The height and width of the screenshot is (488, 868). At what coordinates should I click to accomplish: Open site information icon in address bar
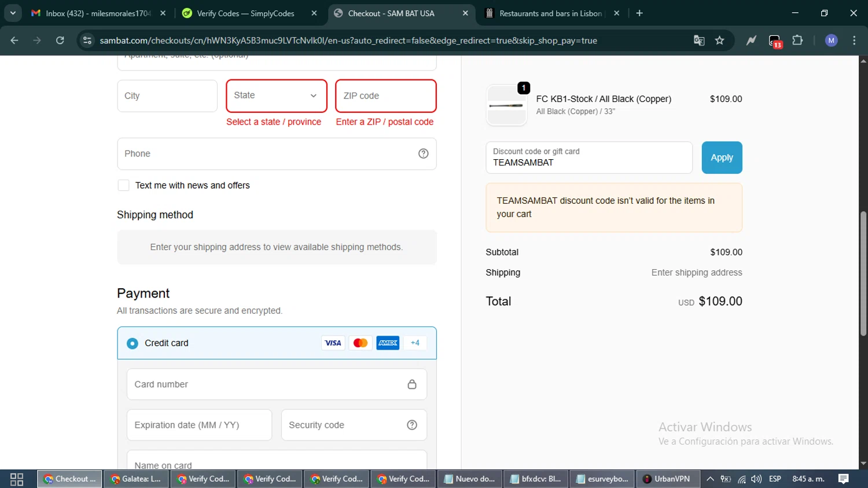(x=87, y=41)
